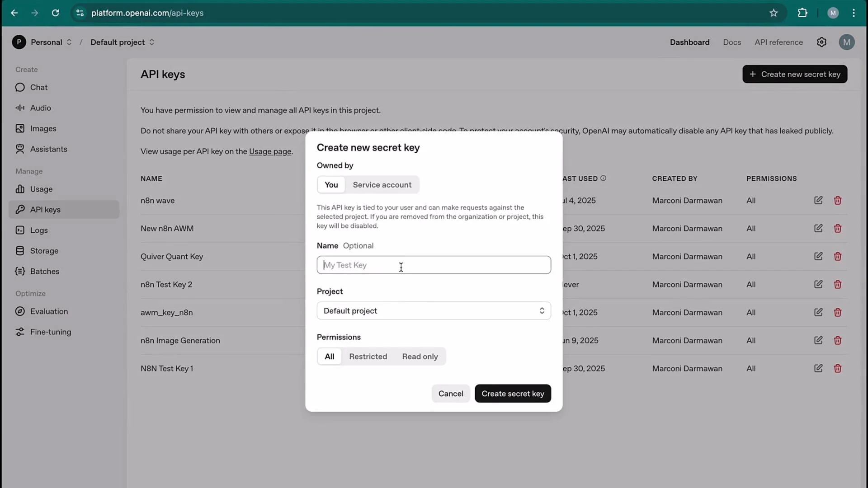Click the browser back arrow
868x488 pixels.
[x=14, y=13]
